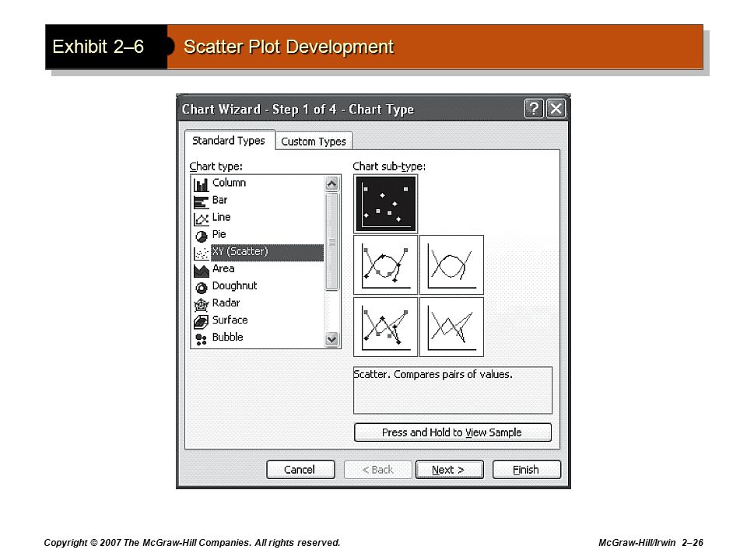Image resolution: width=747 pixels, height=560 pixels.
Task: Choose plain scatter points sub-type
Action: pos(385,204)
